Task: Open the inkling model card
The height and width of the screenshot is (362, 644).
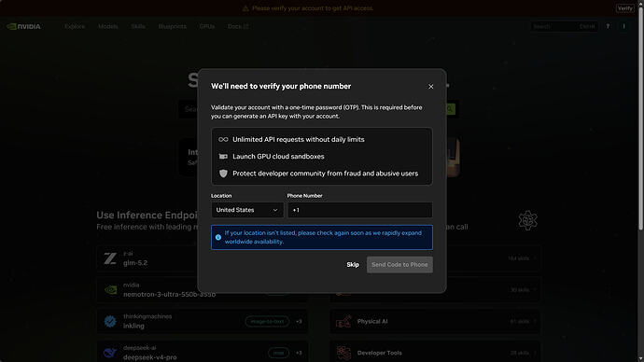Action: (203, 321)
